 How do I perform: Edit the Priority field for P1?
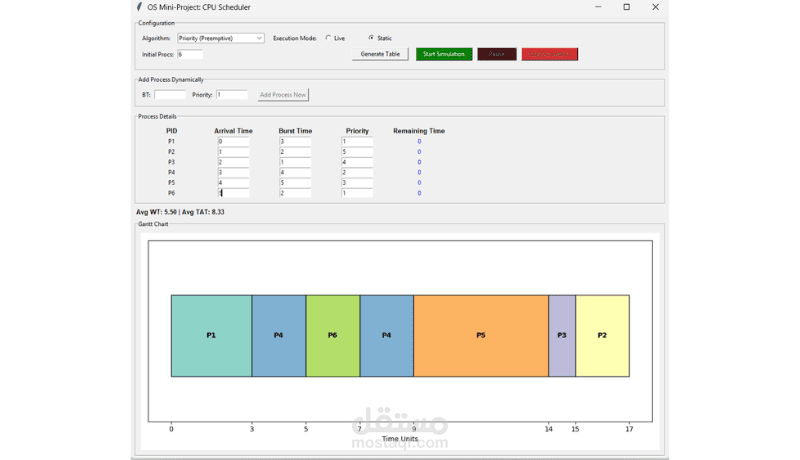pyautogui.click(x=357, y=141)
